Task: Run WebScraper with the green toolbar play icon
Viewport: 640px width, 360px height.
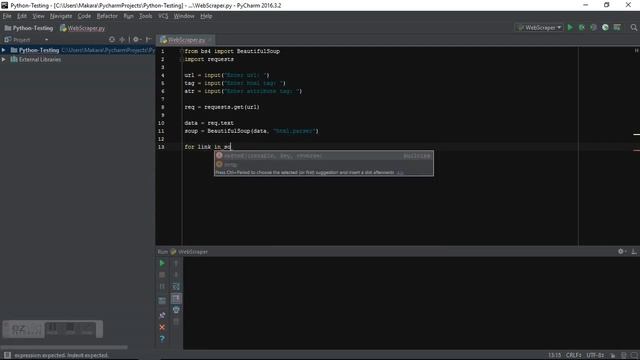Action: (x=570, y=27)
